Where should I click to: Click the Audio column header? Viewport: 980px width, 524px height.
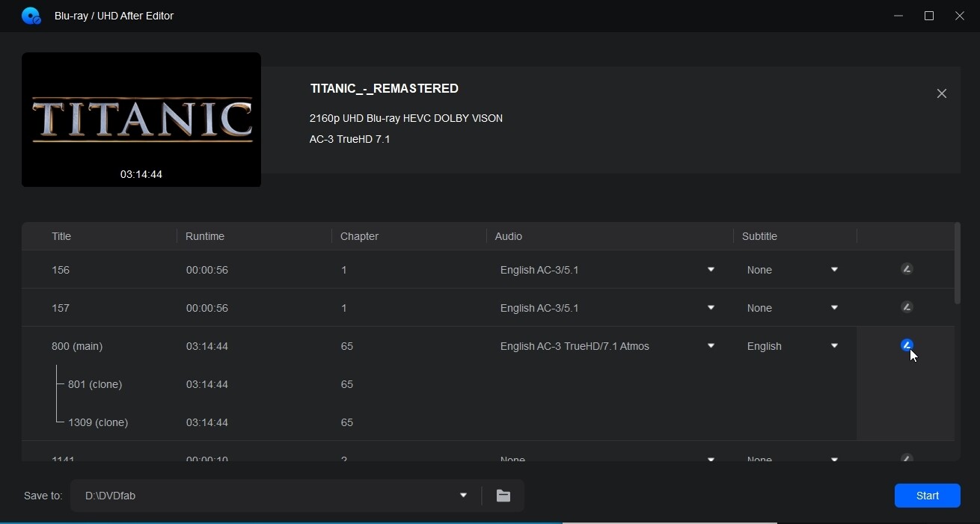pyautogui.click(x=509, y=236)
